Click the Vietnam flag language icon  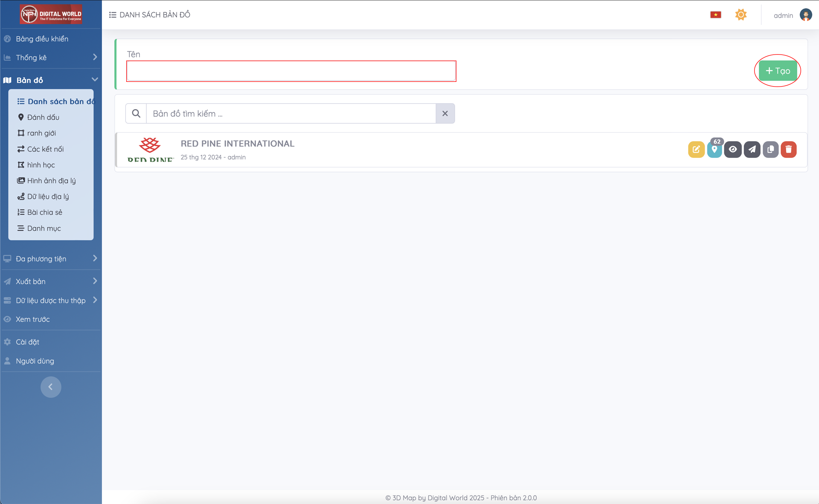coord(715,15)
